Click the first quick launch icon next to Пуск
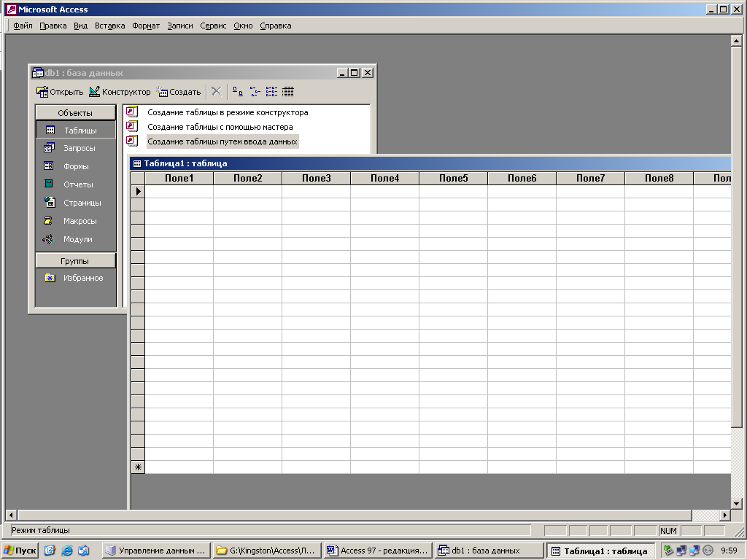The width and height of the screenshot is (747, 560). coord(50,551)
